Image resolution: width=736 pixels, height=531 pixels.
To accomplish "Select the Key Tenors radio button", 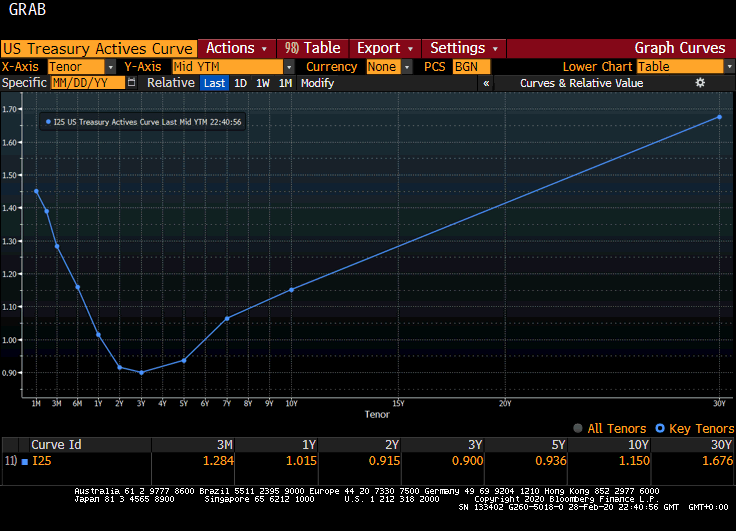I will (x=658, y=428).
